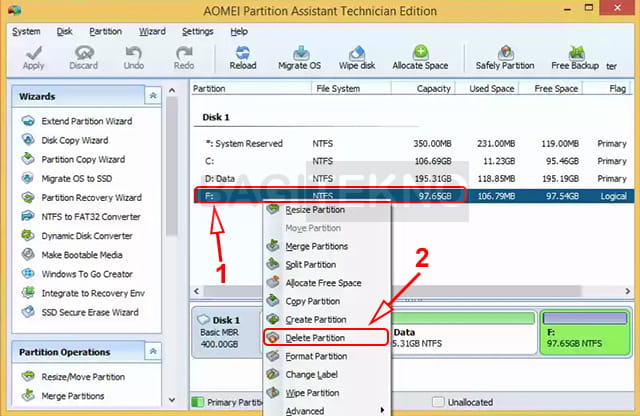640x416 pixels.
Task: Open Integrate to Recovery Env
Action: tap(84, 293)
